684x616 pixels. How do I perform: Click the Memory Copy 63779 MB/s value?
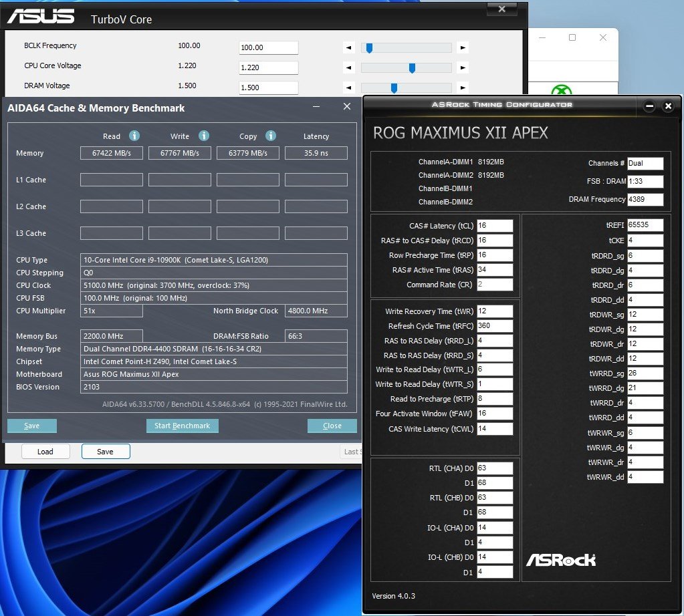[248, 153]
